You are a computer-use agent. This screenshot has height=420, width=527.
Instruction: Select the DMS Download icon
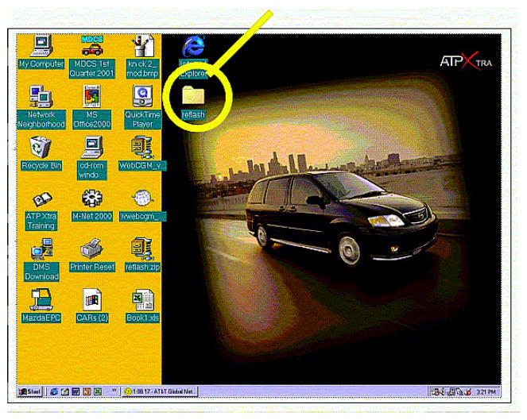[41, 250]
